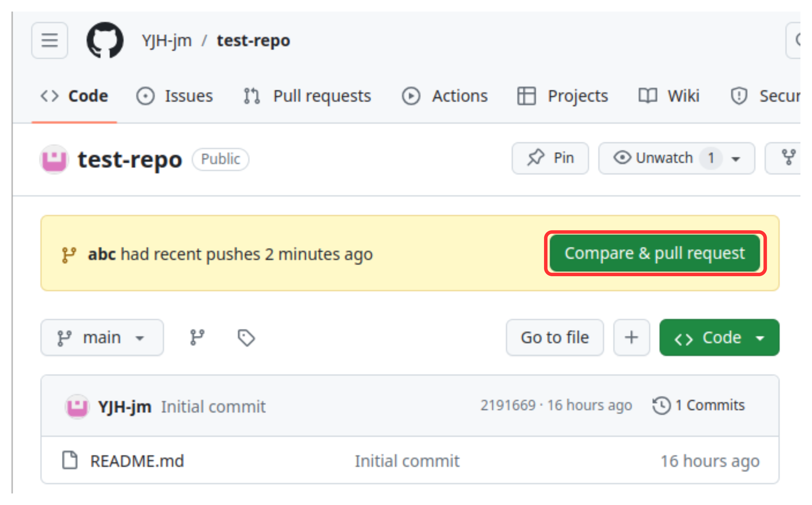Screen dimensions: 812x505
Task: Open the README.md file
Action: tap(137, 461)
